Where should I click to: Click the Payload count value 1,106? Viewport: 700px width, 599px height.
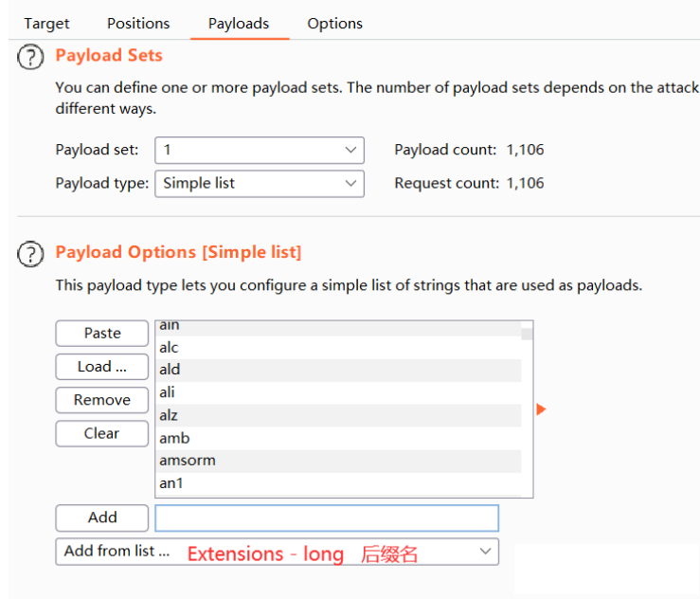click(525, 150)
